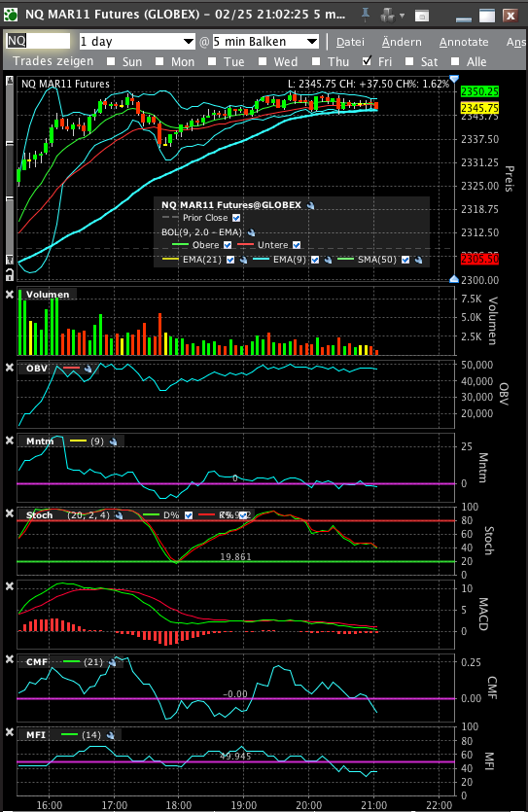
Task: Hide EMA(9) line via its checkbox
Action: click(315, 260)
